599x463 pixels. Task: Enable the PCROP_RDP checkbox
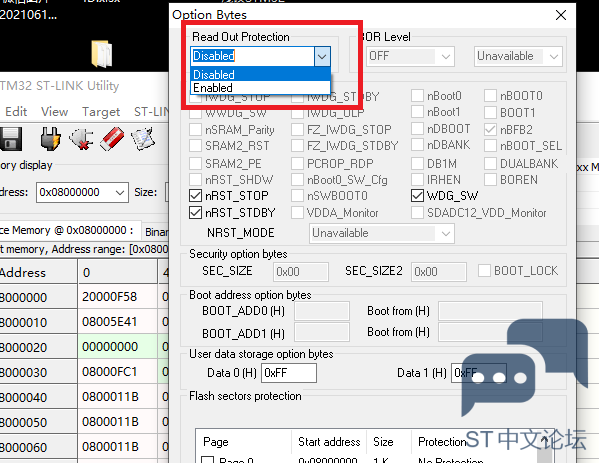pos(297,164)
